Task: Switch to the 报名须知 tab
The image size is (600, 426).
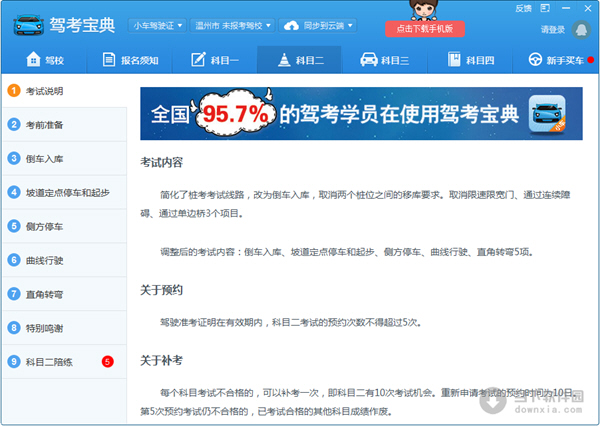Action: (x=130, y=60)
